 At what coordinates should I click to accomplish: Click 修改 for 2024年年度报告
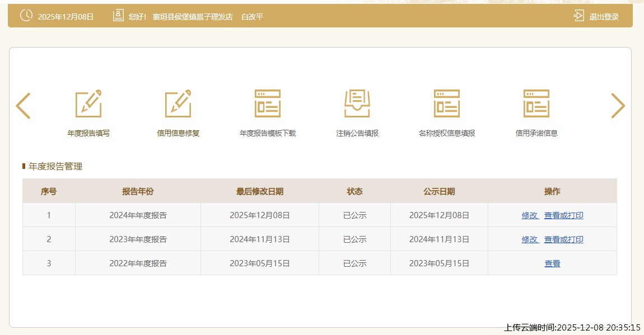(530, 215)
